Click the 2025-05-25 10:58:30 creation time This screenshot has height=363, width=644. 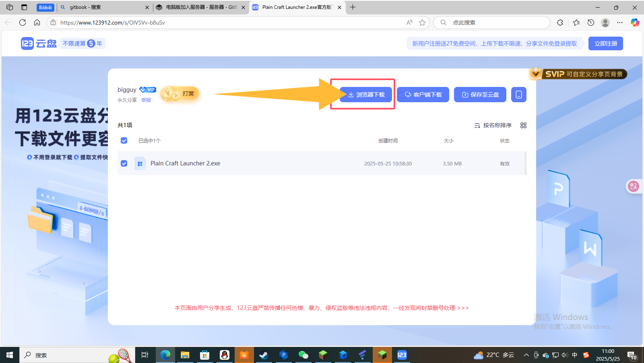coord(388,164)
